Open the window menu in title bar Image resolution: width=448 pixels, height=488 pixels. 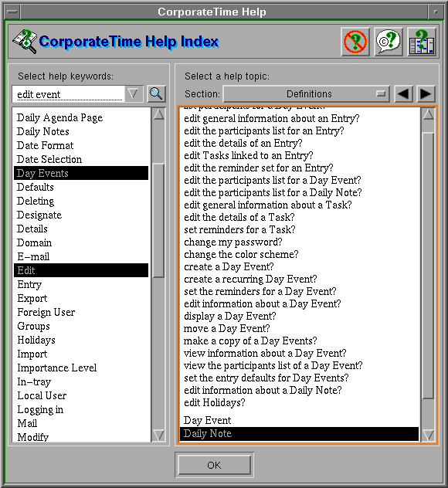point(12,12)
